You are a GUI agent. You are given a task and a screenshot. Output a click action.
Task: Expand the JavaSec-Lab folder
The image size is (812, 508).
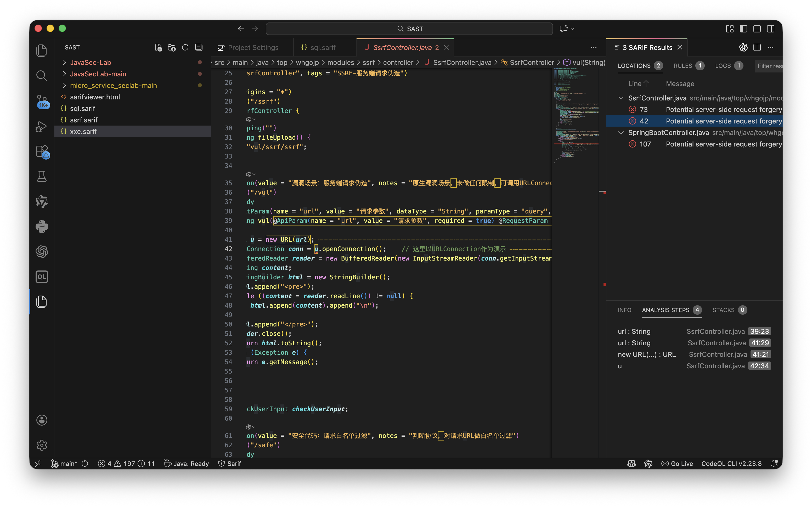pos(90,63)
